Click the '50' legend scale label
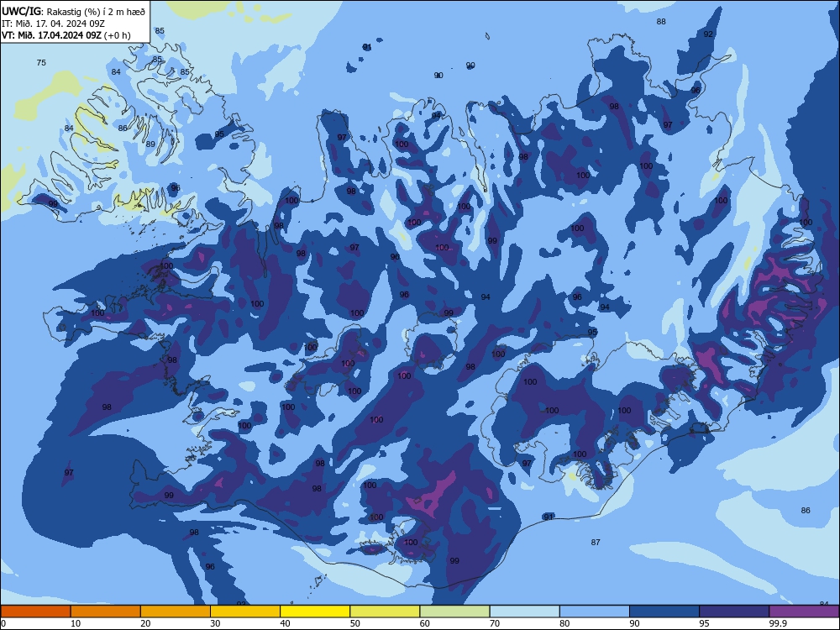This screenshot has width=840, height=630. coord(354,623)
